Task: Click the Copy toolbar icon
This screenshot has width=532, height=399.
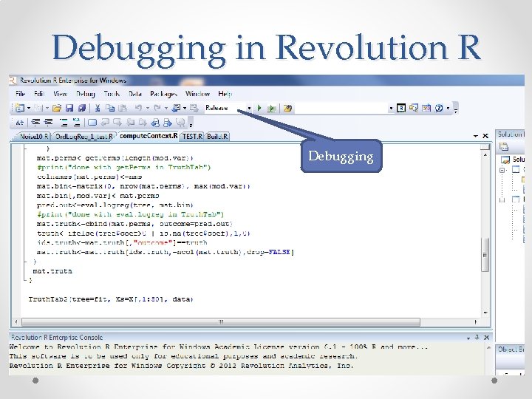Action: click(110, 108)
